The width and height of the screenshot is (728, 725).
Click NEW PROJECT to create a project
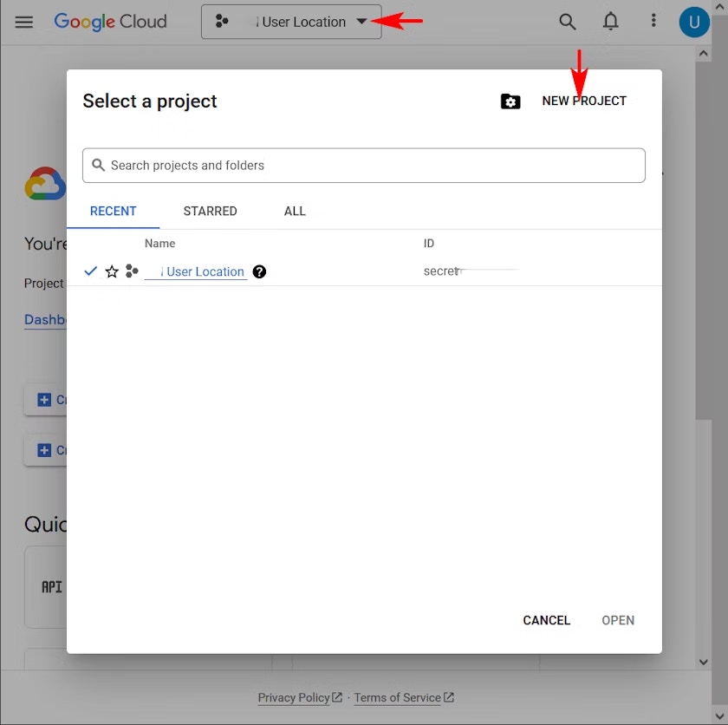(584, 101)
